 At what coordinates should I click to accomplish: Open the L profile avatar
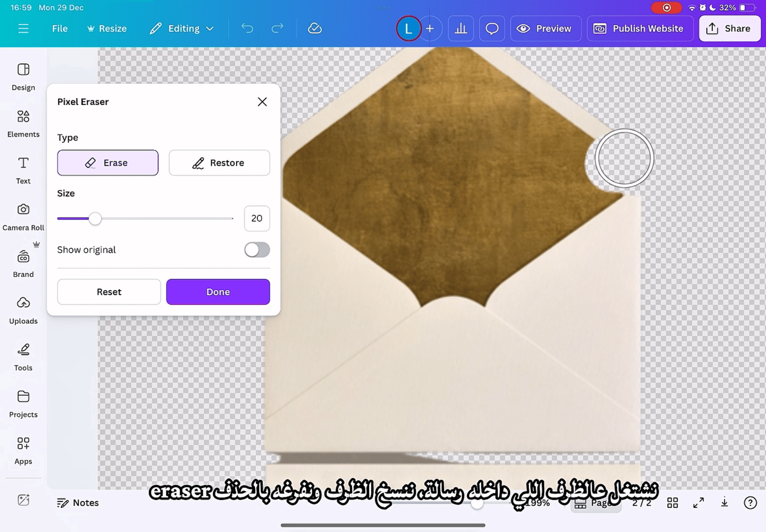pyautogui.click(x=409, y=29)
